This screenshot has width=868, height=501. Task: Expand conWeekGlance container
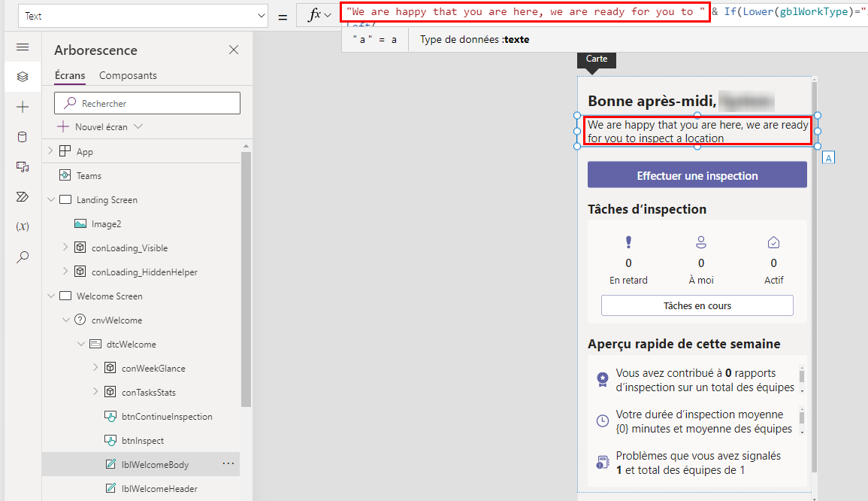click(x=95, y=367)
